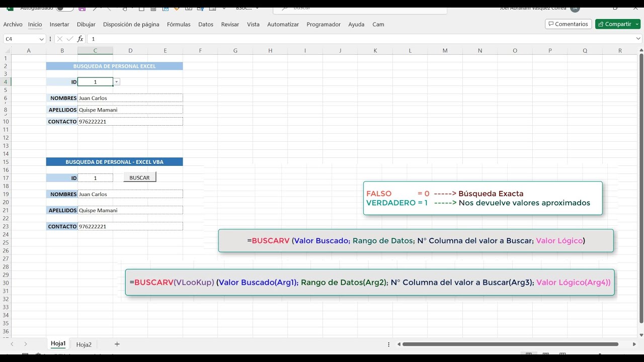Open the Vista ribbon tab
Image resolution: width=644 pixels, height=362 pixels.
[x=253, y=24]
